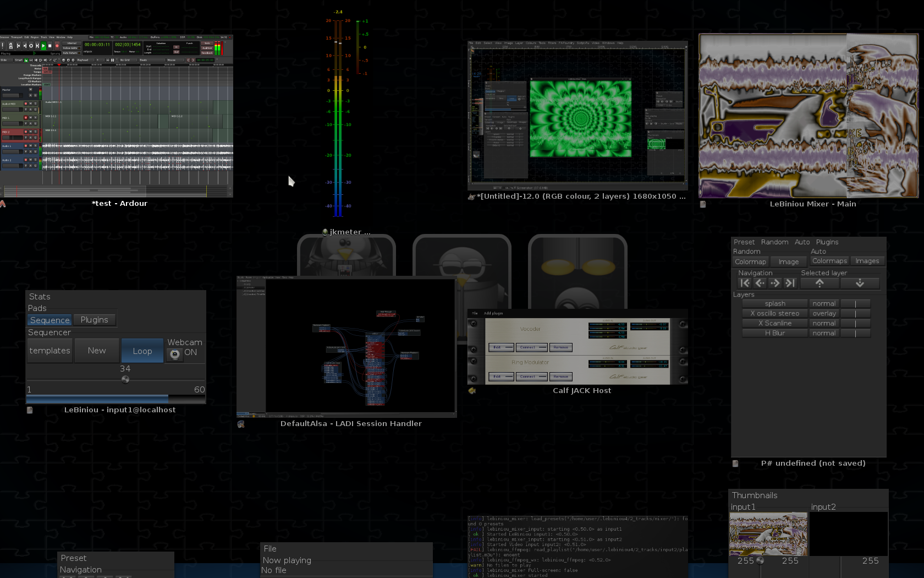Go to last sequence in LeBiniou Navigation

tap(790, 283)
